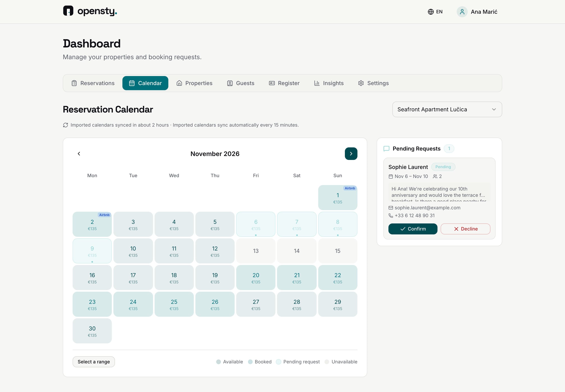Select November 25 booked day cell

click(x=174, y=304)
